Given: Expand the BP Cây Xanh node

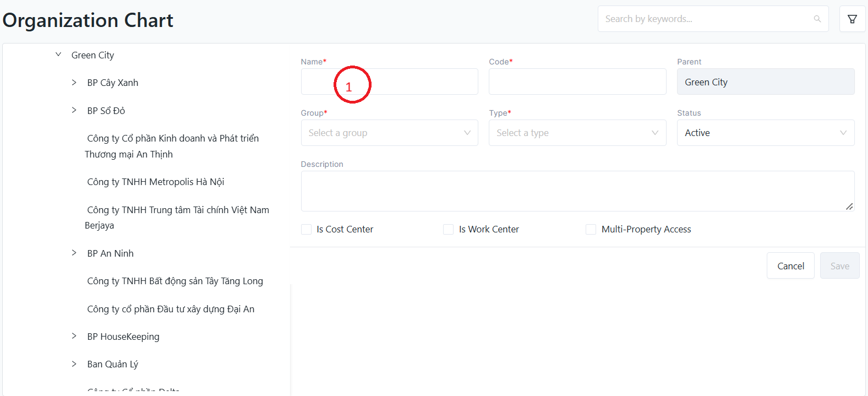Looking at the screenshot, I should click(74, 83).
